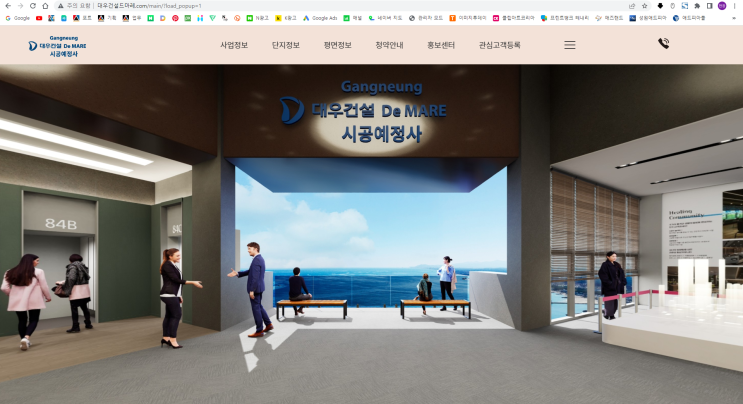This screenshot has height=404, width=743.
Task: Open the 홍보센터 menu
Action: pos(441,45)
